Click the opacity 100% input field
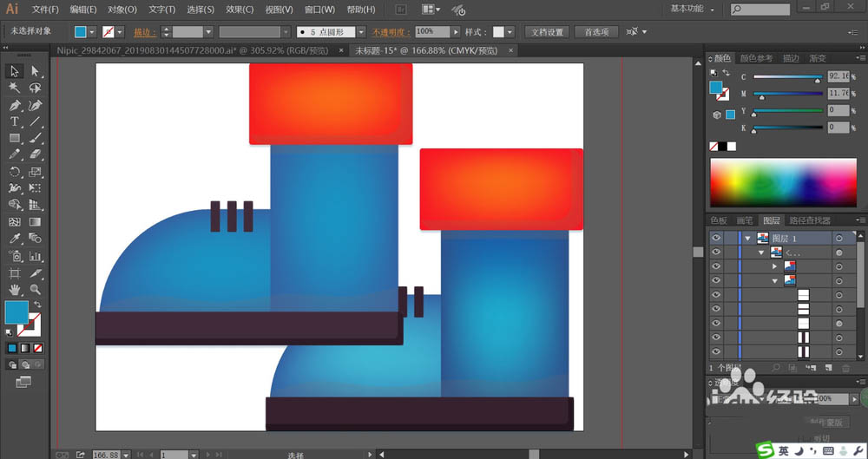 (x=432, y=32)
